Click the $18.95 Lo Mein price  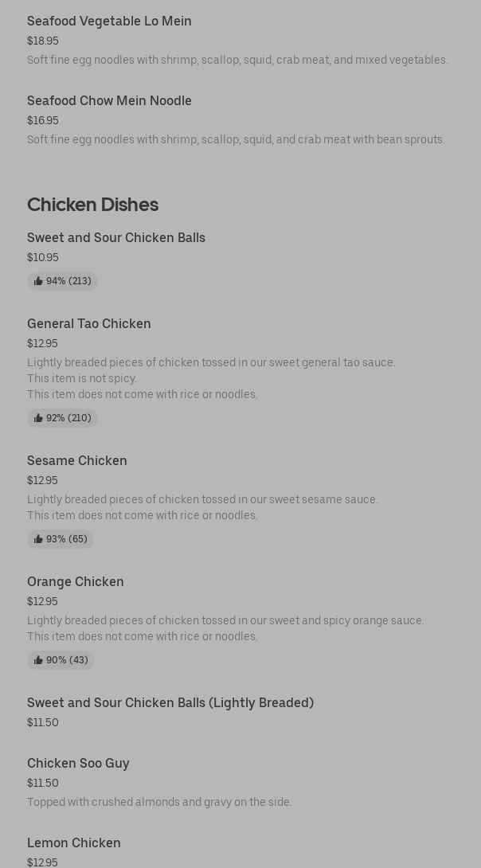pos(43,41)
